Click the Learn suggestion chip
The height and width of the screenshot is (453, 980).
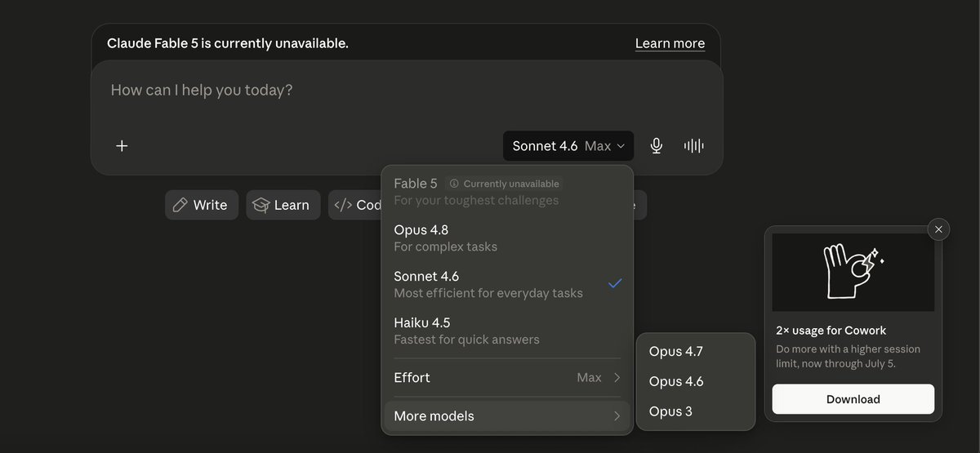point(283,205)
